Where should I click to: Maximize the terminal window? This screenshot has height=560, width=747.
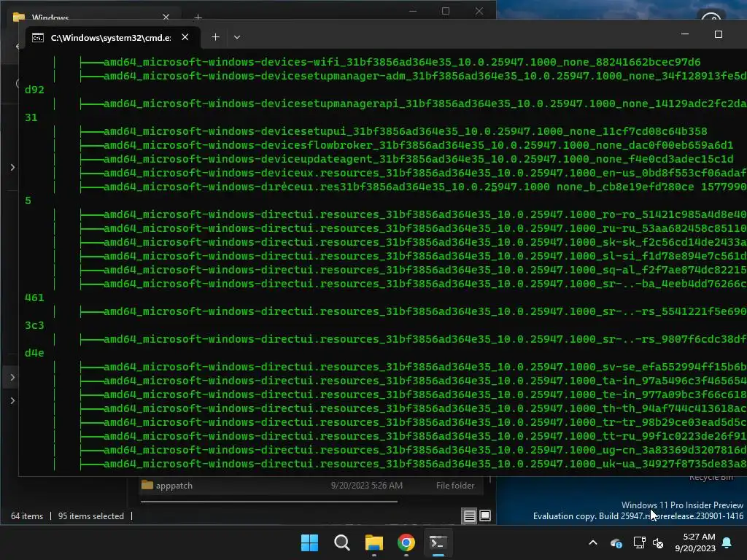[719, 34]
